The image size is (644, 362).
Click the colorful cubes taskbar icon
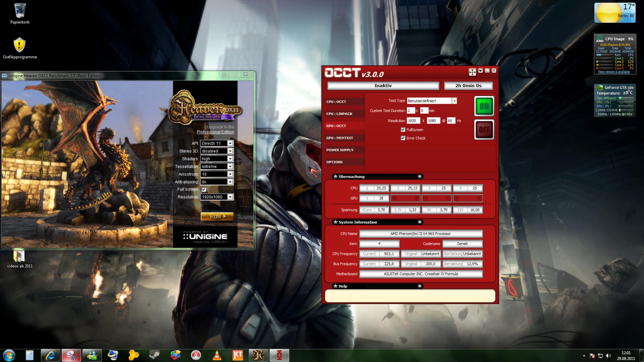175,355
